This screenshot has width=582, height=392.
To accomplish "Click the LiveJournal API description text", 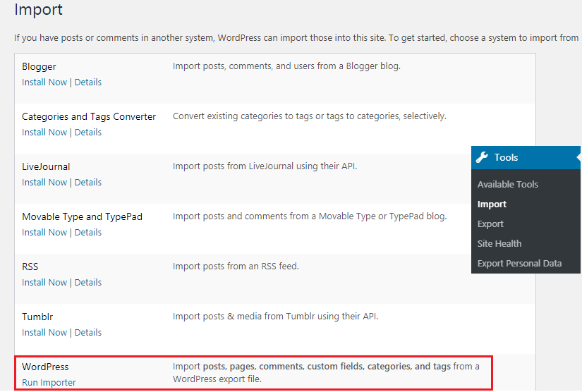I will click(x=265, y=166).
